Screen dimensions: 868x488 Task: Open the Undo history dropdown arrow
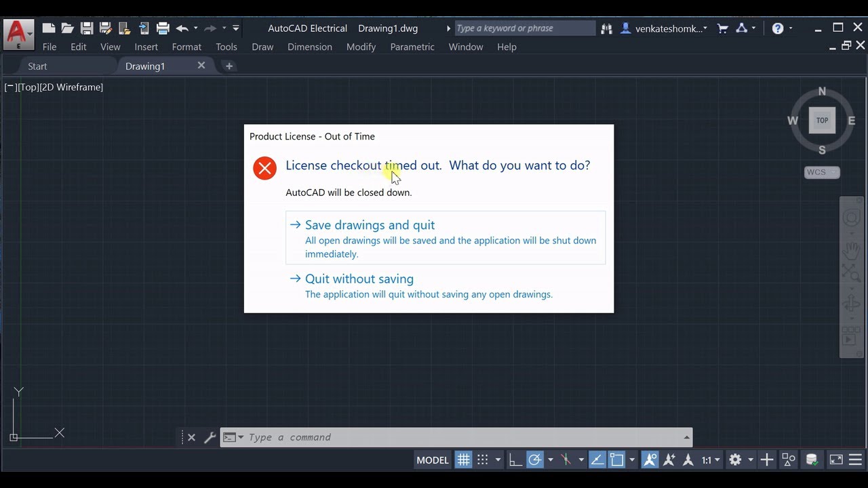coord(195,28)
